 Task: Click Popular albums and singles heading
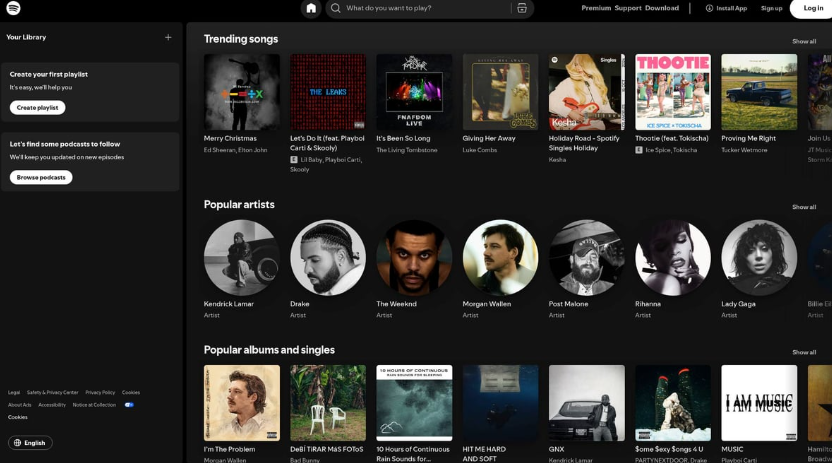(x=269, y=350)
